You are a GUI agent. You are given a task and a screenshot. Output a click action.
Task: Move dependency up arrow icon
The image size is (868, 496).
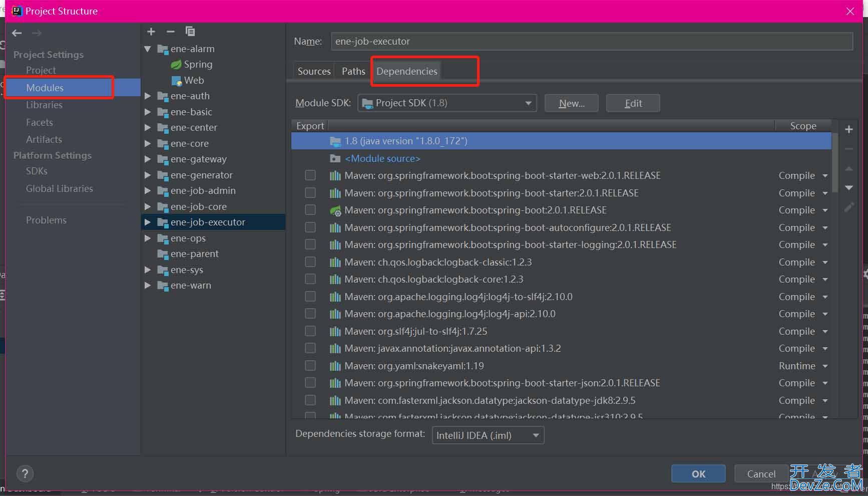pos(849,169)
